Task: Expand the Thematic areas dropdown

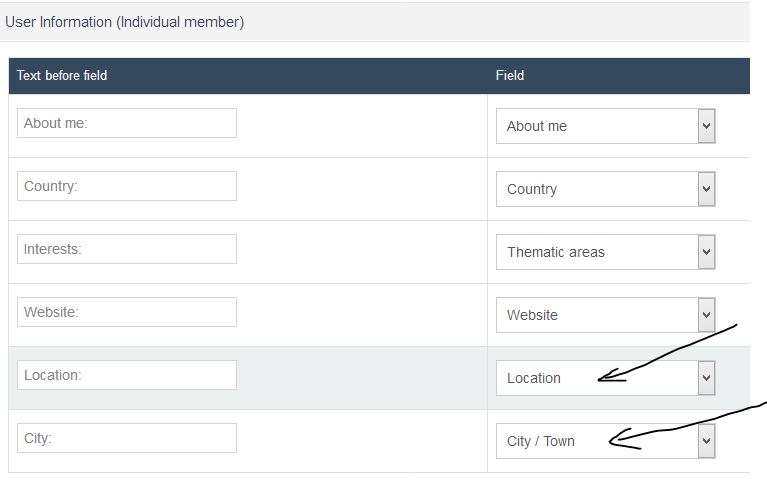Action: click(x=606, y=252)
